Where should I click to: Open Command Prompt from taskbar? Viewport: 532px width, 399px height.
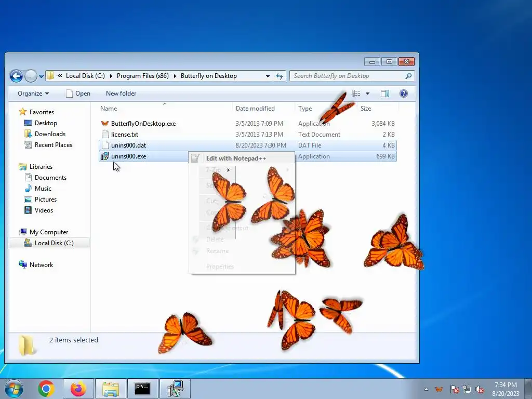coord(142,389)
